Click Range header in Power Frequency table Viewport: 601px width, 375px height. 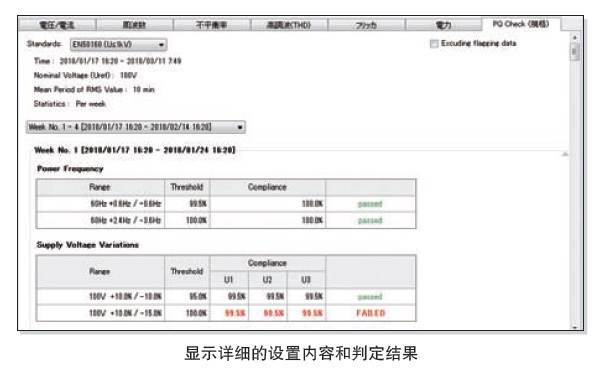(100, 187)
